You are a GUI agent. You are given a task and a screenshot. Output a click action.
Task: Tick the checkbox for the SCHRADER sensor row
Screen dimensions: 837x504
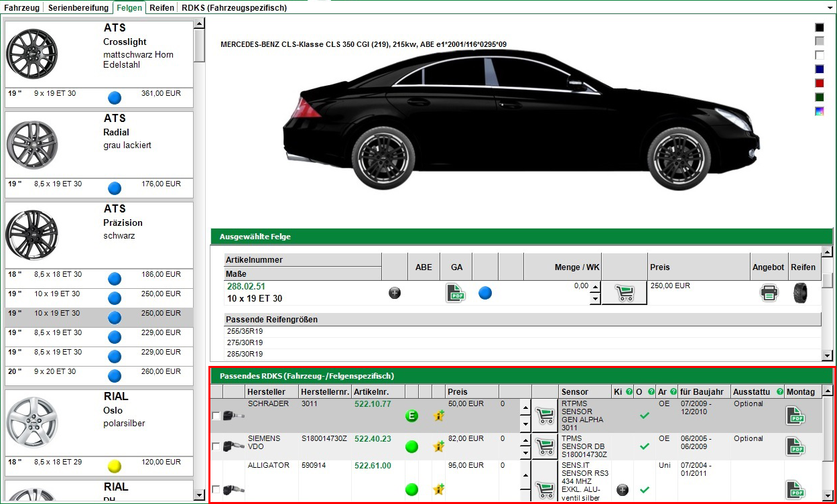pos(216,416)
